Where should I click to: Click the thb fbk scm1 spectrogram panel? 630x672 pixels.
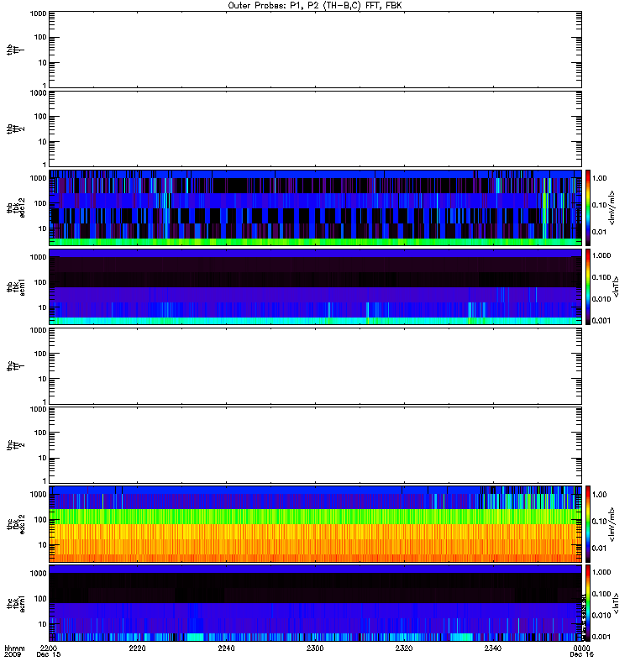click(x=315, y=286)
